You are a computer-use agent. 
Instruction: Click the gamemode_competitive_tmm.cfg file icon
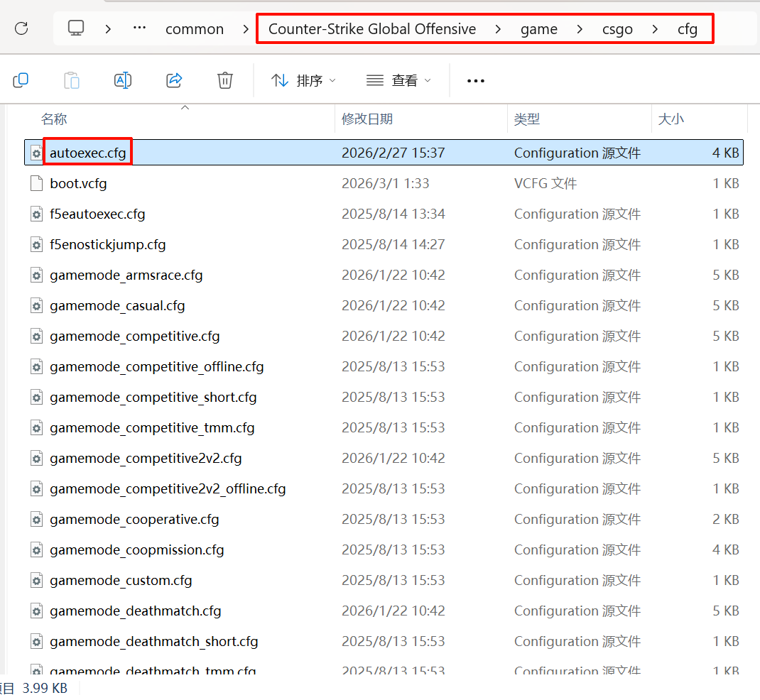click(36, 428)
